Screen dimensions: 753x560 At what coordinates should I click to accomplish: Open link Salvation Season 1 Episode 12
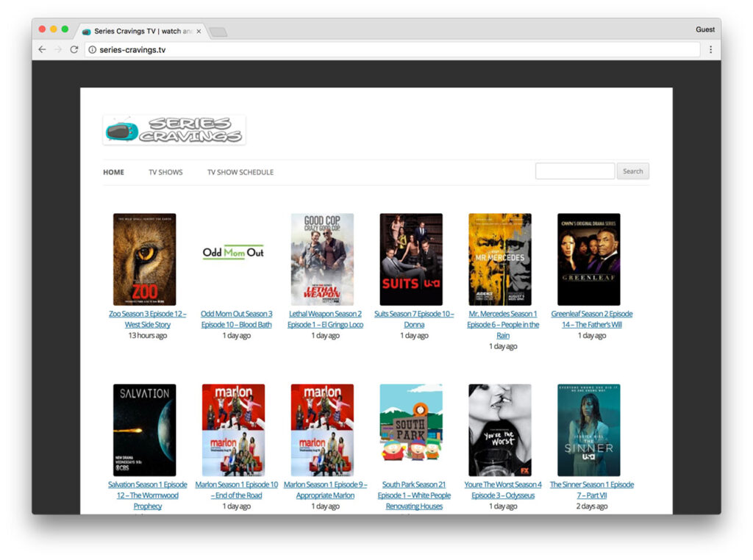coord(147,495)
